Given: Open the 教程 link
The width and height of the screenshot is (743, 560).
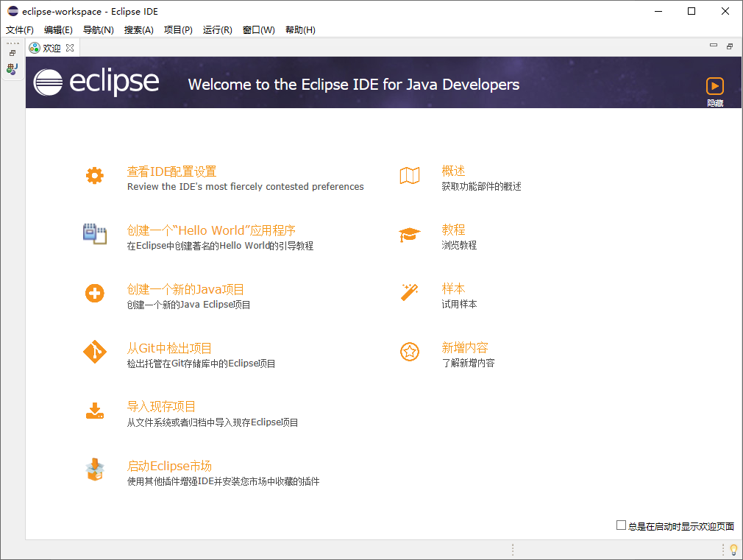Looking at the screenshot, I should click(453, 230).
